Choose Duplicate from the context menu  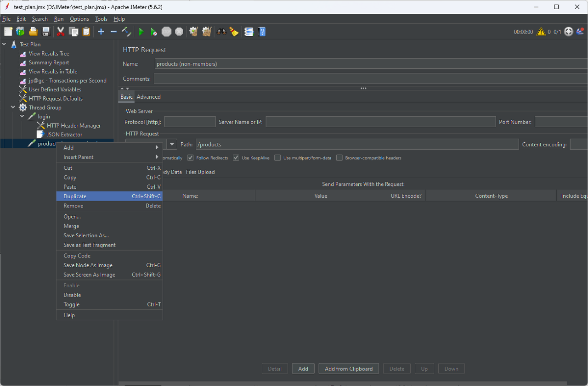pyautogui.click(x=109, y=196)
